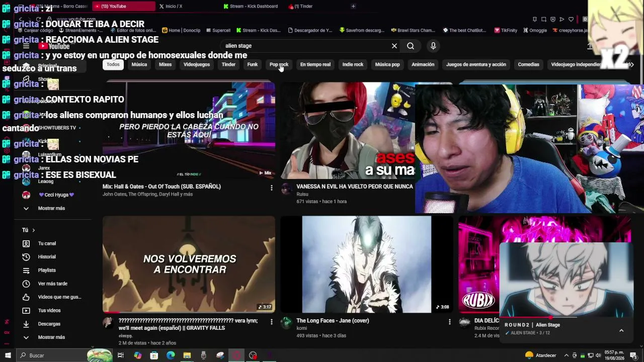Open the Windows Start menu
The width and height of the screenshot is (644, 362).
tap(8, 355)
